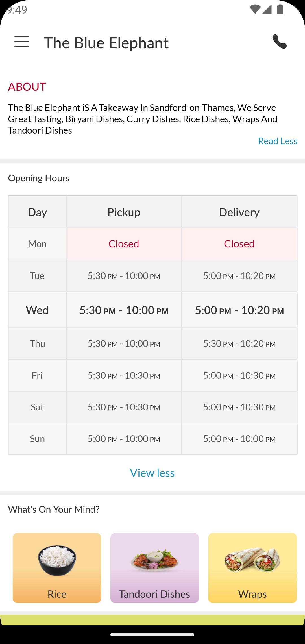Viewport: 305px width, 644px height.
Task: Tap the yellow-green bottom banner
Action: [x=152, y=620]
